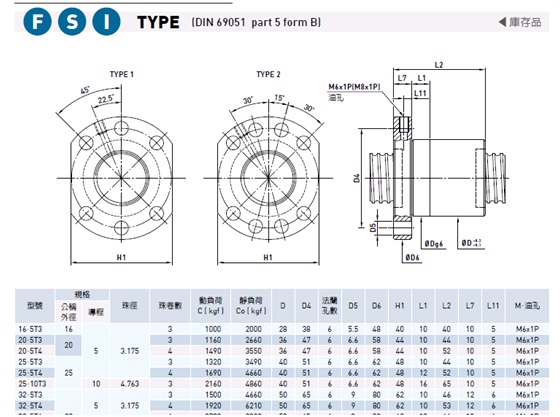Select the 動負荷 C (kgf) column header

point(211,306)
